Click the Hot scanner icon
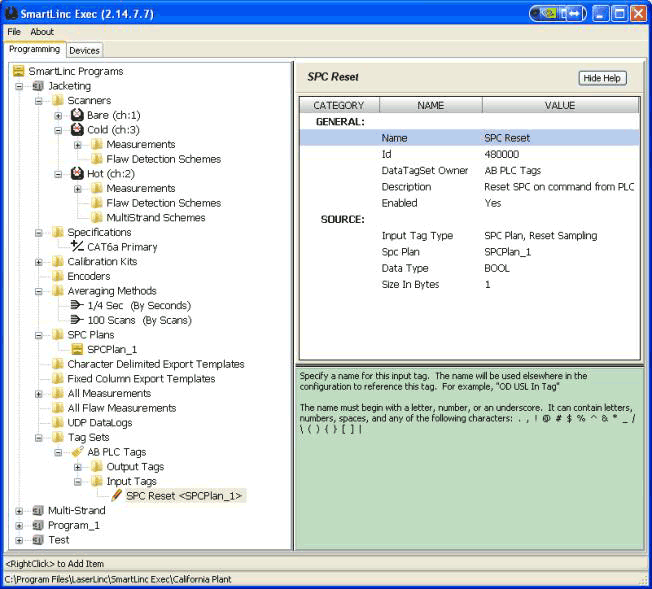Image resolution: width=652 pixels, height=589 pixels. click(x=77, y=174)
